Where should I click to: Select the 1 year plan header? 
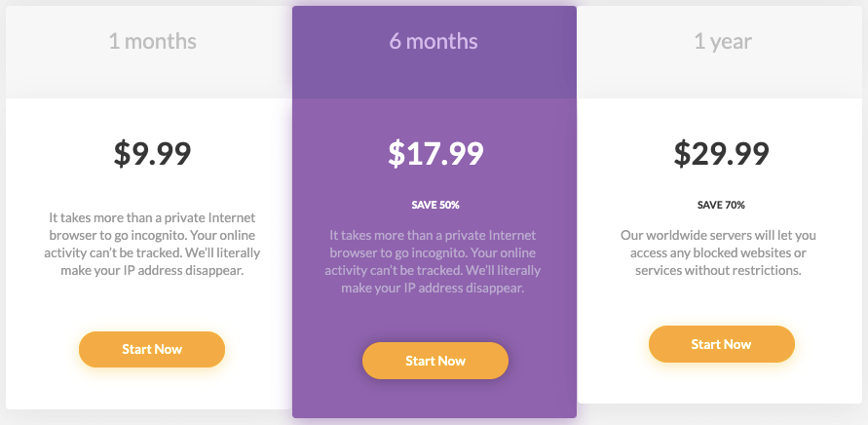[x=723, y=41]
